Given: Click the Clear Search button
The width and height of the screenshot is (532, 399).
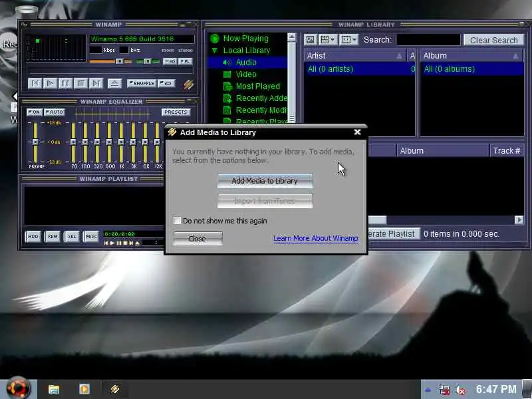Looking at the screenshot, I should (x=493, y=40).
